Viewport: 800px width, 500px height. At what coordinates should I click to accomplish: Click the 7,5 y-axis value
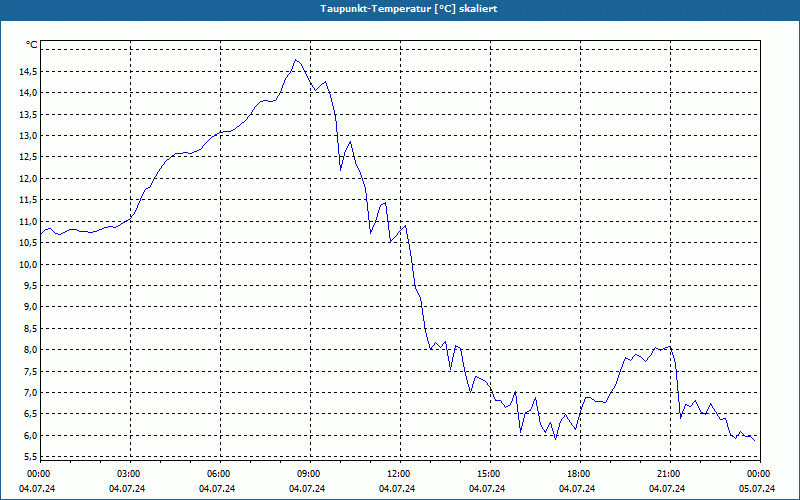click(x=30, y=371)
